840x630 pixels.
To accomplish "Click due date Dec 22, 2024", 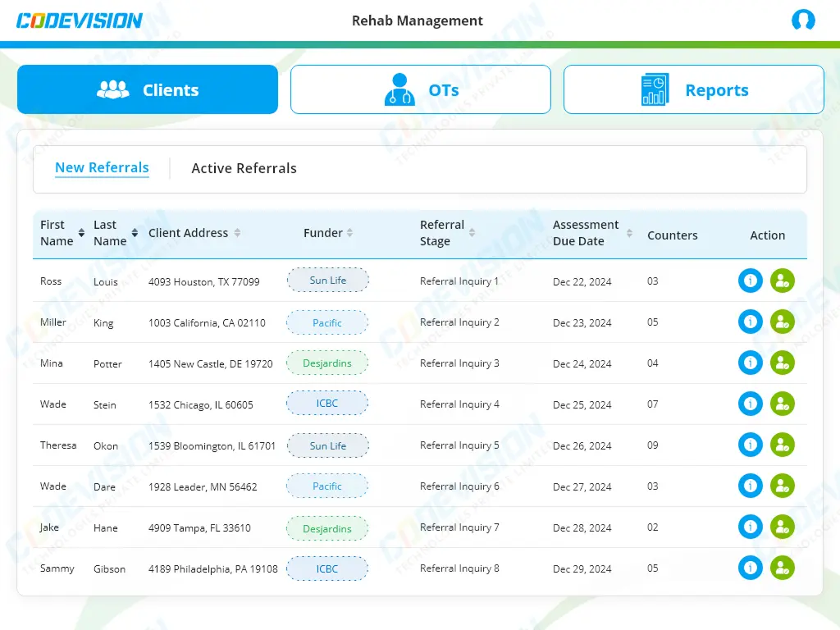I will [582, 282].
